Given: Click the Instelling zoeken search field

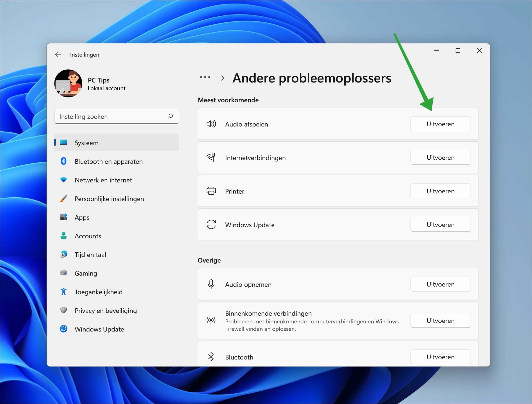Looking at the screenshot, I should point(117,116).
